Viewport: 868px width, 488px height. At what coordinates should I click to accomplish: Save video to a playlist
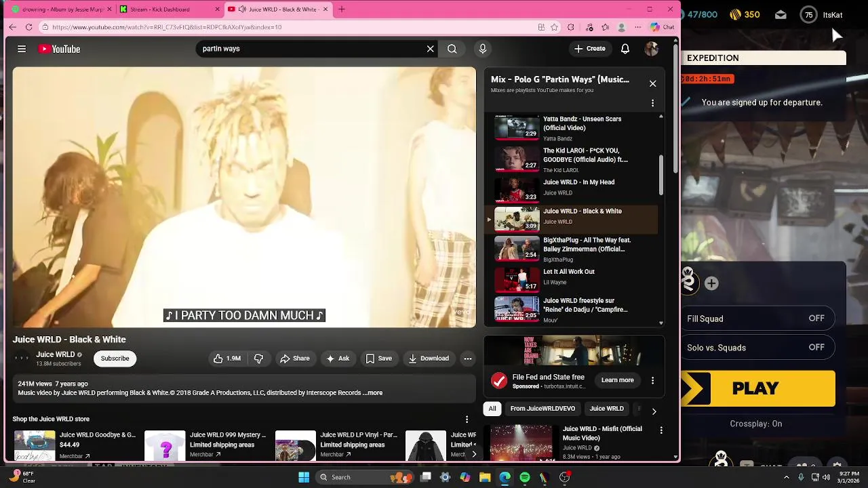tap(379, 359)
